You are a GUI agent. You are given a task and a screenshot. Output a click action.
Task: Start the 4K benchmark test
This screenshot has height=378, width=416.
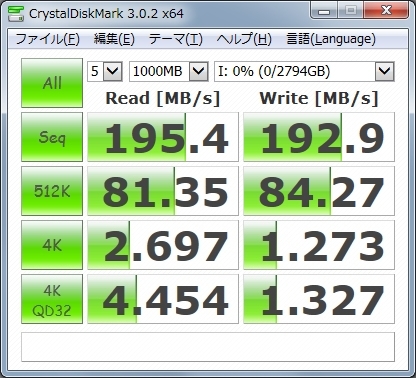click(52, 245)
